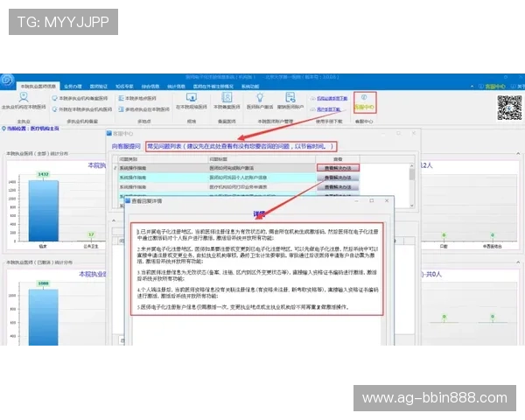Click 查看解决办法 button in the third row
525x420 pixels.
click(338, 187)
